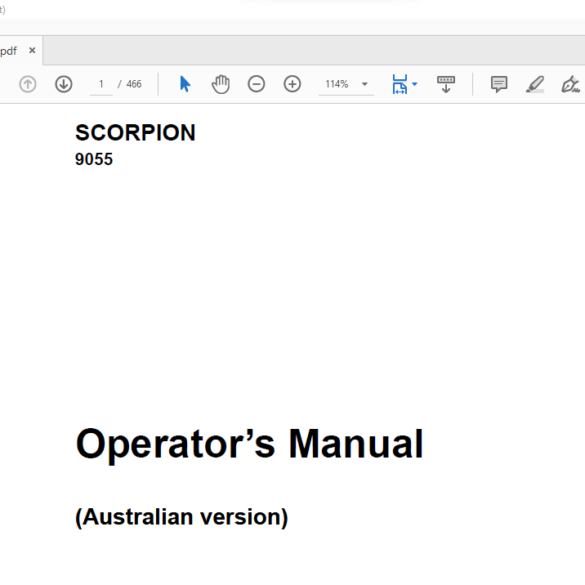Add a sticky note comment
Image resolution: width=585 pixels, height=585 pixels.
click(499, 84)
